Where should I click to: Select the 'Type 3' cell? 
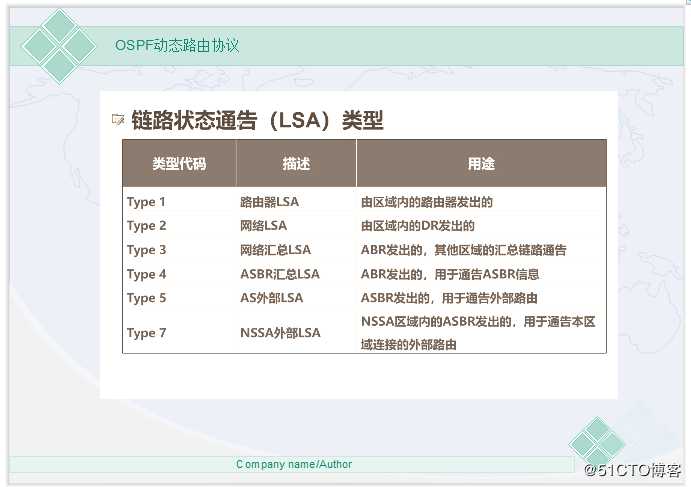point(146,250)
